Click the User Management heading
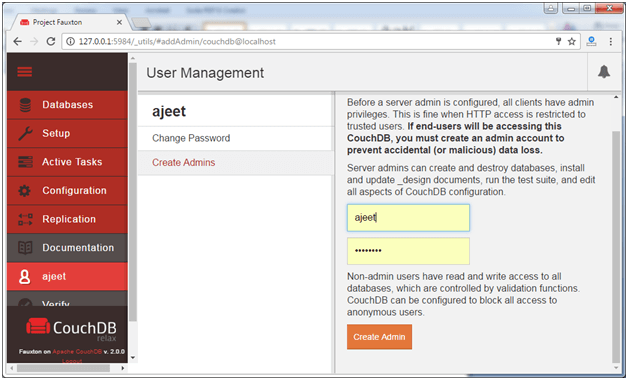This screenshot has width=628, height=380. click(205, 73)
